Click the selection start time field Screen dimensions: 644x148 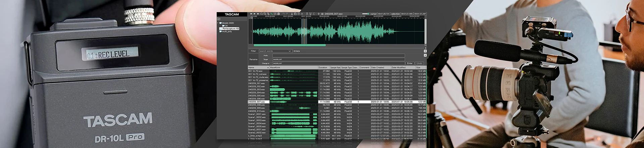pos(407,14)
